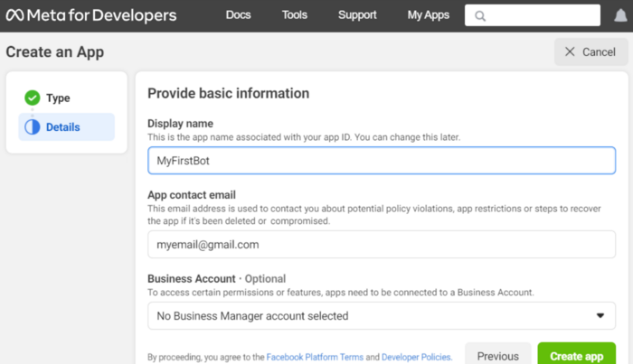Click the green checkmark Type step icon
Image resolution: width=633 pixels, height=364 pixels.
coord(33,98)
